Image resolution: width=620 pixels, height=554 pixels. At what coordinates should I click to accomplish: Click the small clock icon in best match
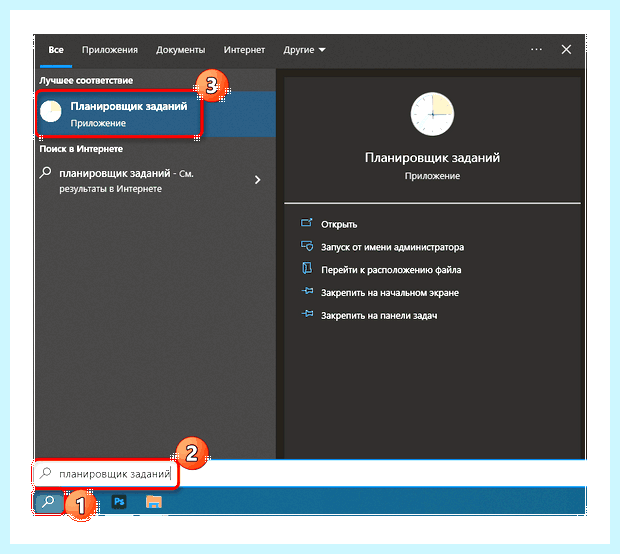tap(51, 111)
